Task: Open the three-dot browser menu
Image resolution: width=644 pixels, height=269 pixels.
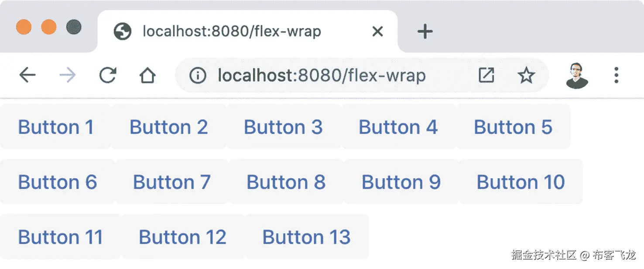Action: (x=616, y=76)
